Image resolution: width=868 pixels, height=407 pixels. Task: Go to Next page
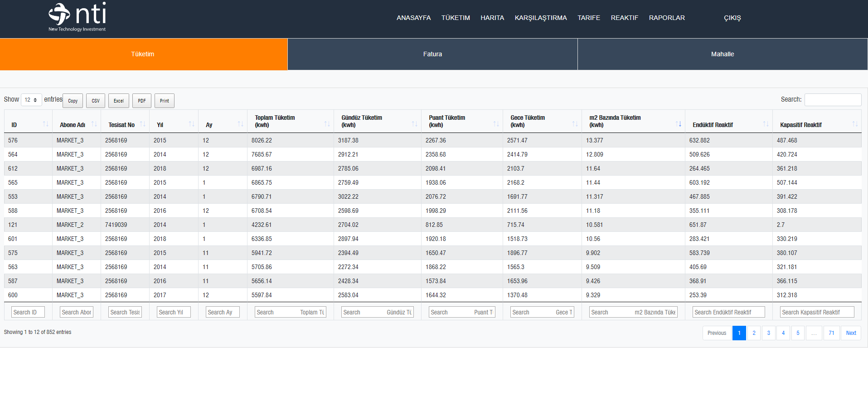click(x=851, y=333)
